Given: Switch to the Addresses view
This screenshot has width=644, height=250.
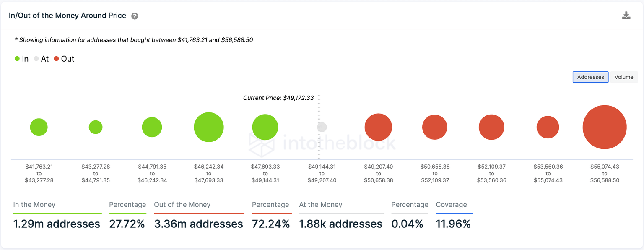Looking at the screenshot, I should tap(590, 77).
